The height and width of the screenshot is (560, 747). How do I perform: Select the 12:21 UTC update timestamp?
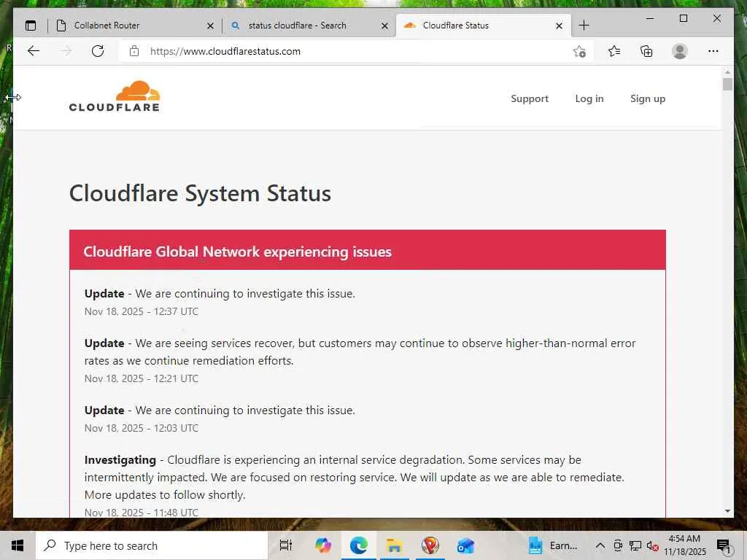click(142, 378)
